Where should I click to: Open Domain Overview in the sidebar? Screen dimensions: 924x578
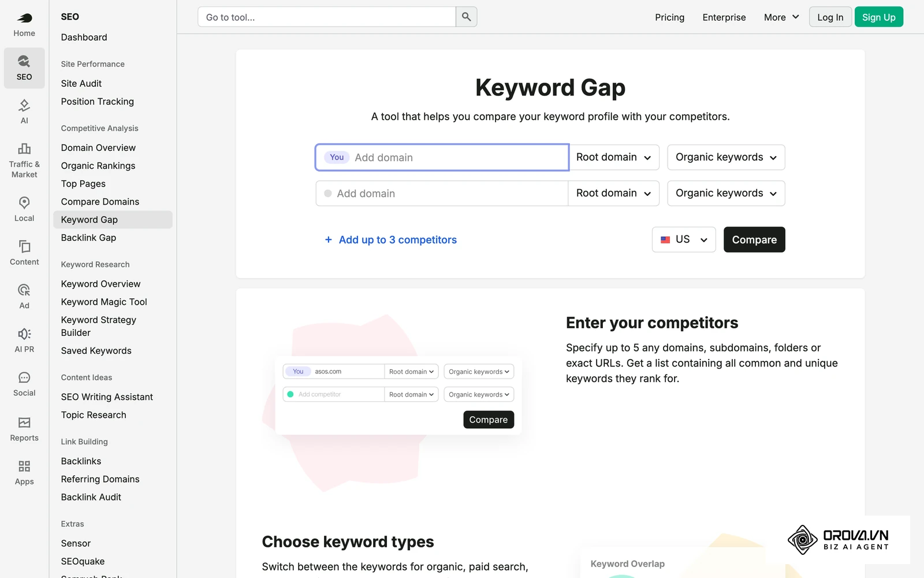pos(98,147)
